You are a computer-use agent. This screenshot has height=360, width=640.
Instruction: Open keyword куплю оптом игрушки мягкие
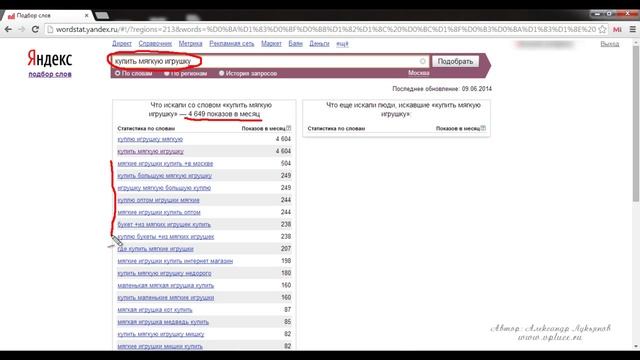coord(158,200)
